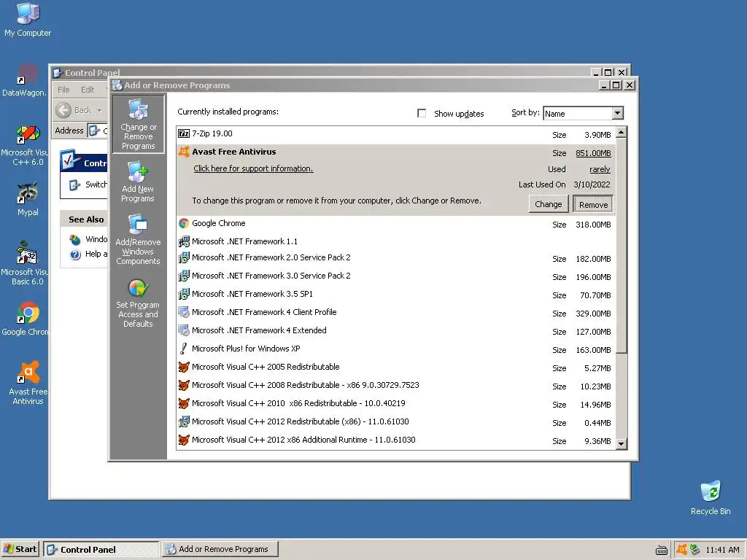This screenshot has height=560, width=747.
Task: Click Visual C++ 2008 Redistributable icon
Action: [183, 385]
